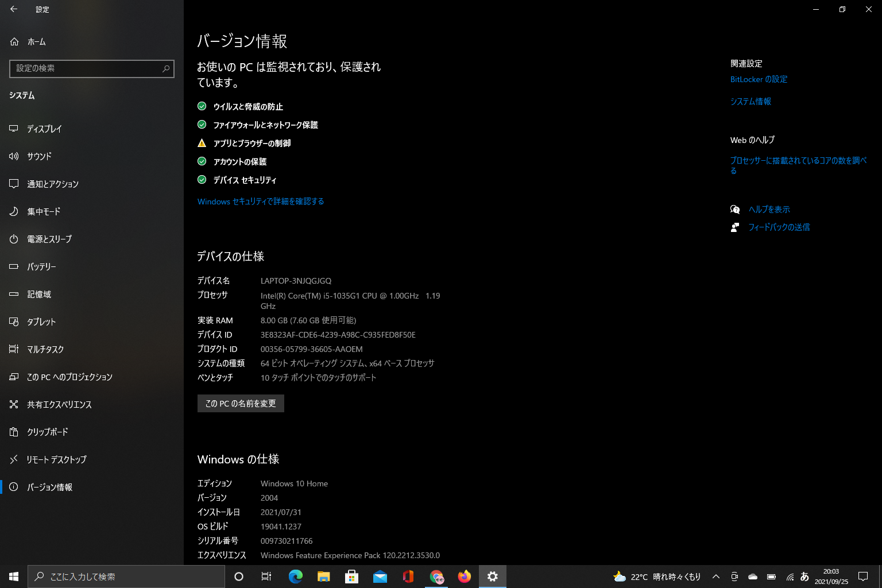Image resolution: width=882 pixels, height=588 pixels.
Task: Open the taskbar weather widget
Action: (657, 577)
